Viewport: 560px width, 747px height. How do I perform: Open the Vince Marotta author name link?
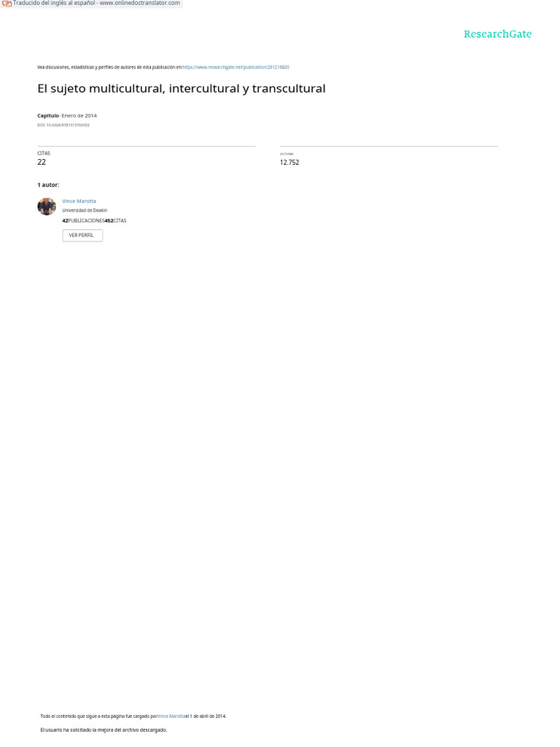click(x=79, y=201)
